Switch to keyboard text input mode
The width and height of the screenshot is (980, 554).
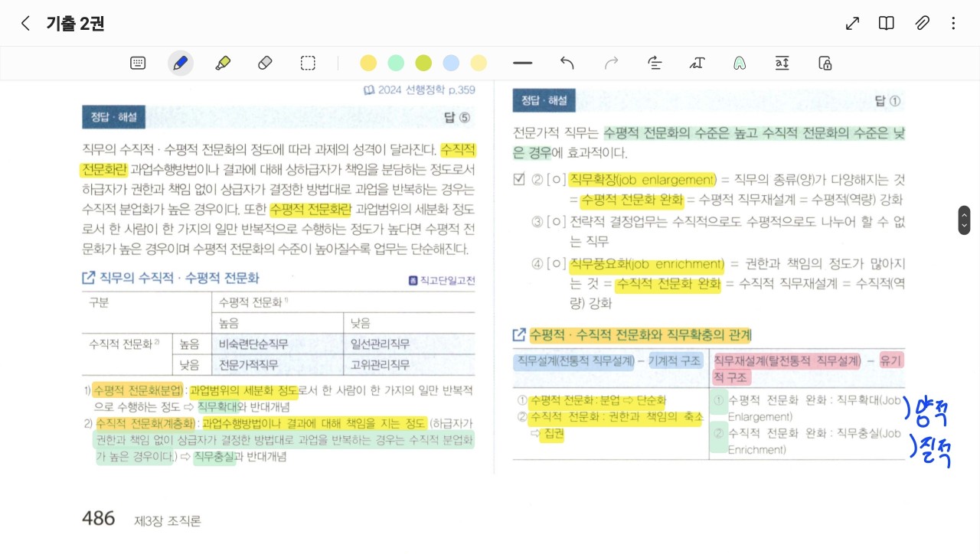click(x=138, y=64)
